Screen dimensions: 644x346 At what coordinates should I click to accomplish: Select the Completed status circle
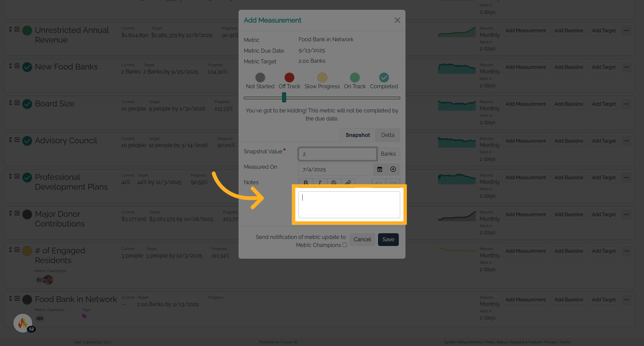coord(384,78)
